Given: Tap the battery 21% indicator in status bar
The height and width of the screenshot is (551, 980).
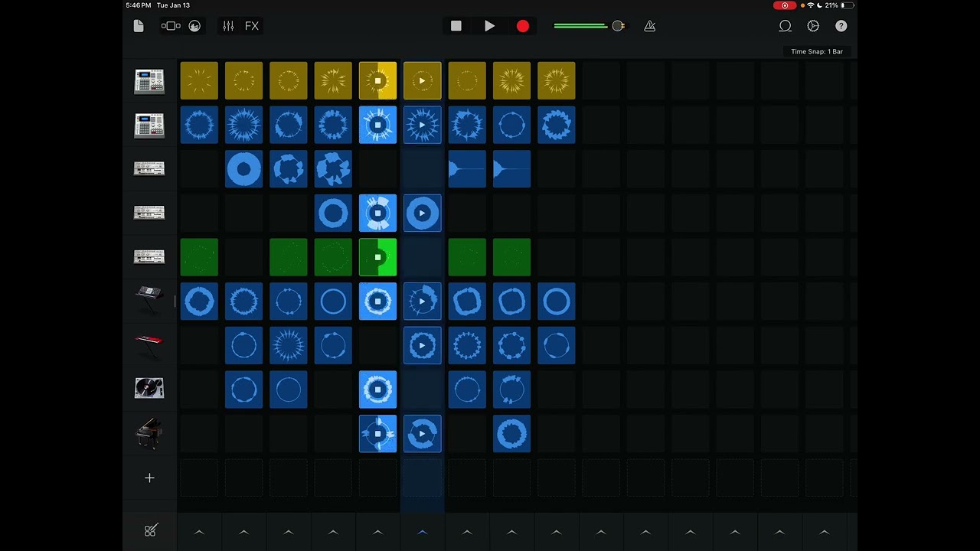Looking at the screenshot, I should click(840, 5).
